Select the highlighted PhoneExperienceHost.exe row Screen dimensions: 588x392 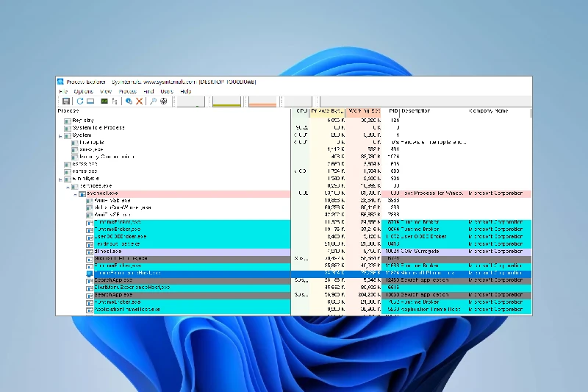coord(293,273)
